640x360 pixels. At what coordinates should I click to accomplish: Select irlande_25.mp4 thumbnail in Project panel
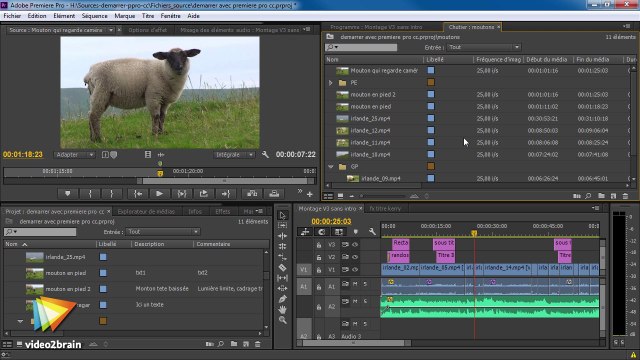35,257
